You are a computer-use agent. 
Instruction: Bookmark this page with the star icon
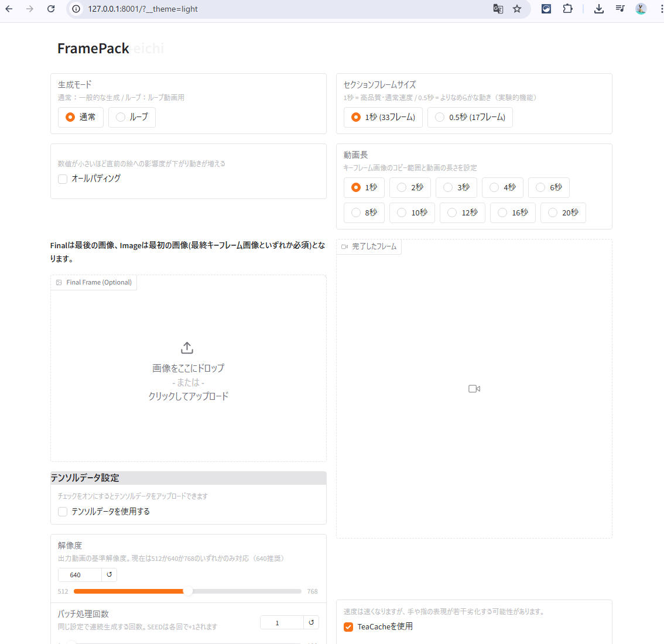pos(517,9)
